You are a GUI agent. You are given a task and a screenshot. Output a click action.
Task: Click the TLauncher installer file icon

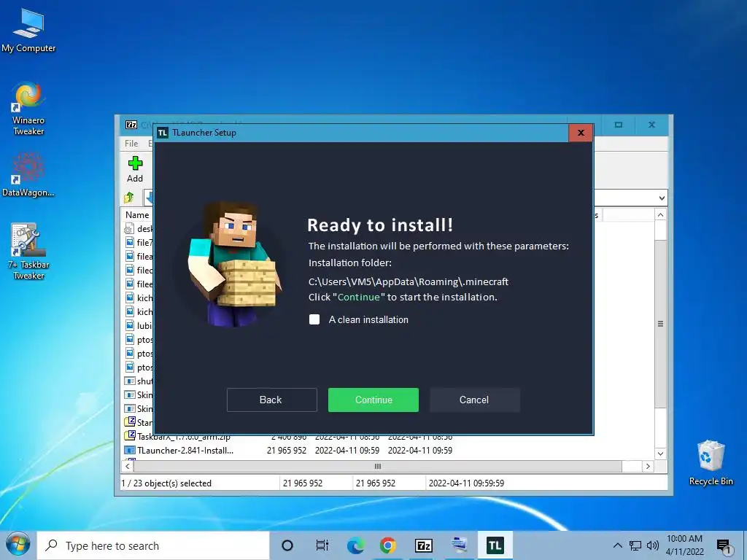click(x=130, y=450)
